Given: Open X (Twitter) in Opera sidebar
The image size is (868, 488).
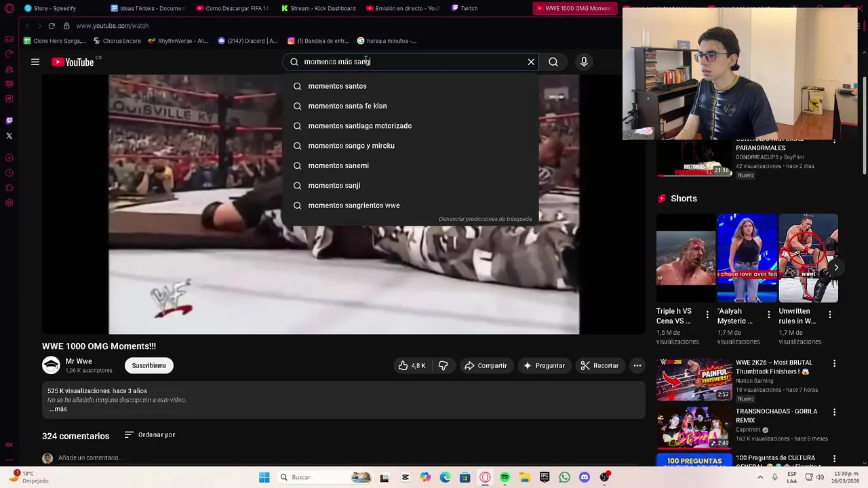Looking at the screenshot, I should tap(9, 136).
